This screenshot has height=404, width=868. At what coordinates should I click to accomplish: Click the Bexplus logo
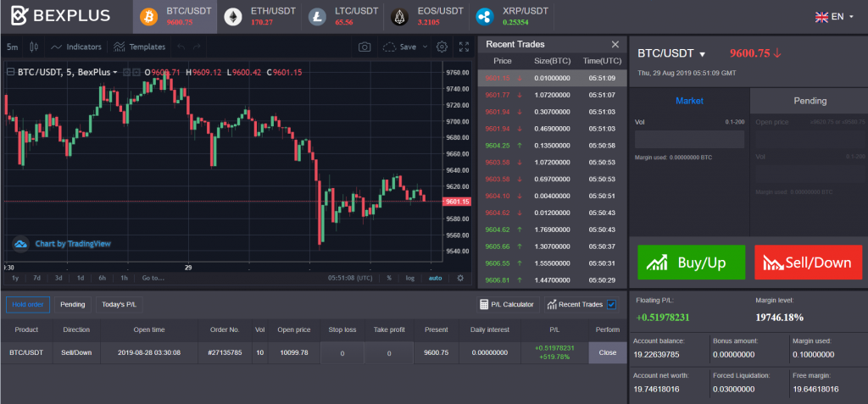pyautogui.click(x=60, y=16)
